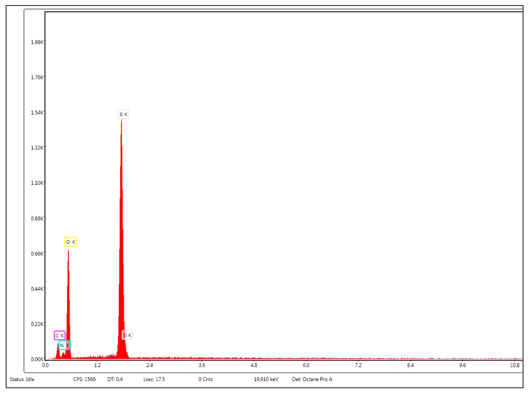The image size is (532, 394).
Task: Click the CPS: 1566 readout
Action: coord(84,379)
